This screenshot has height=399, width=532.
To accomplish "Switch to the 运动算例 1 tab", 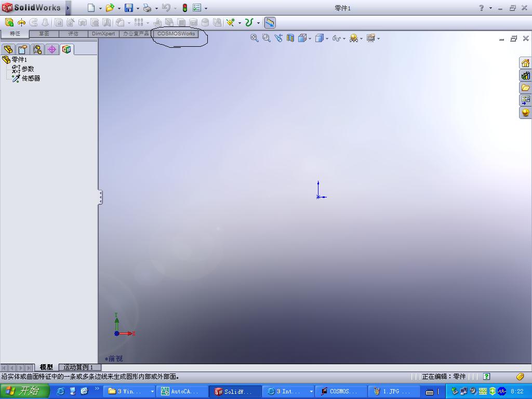I will point(80,367).
